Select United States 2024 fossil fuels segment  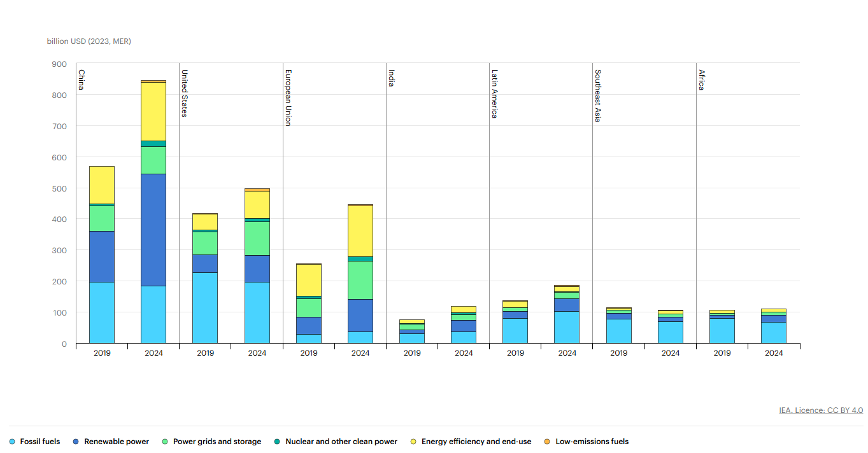coord(257,313)
